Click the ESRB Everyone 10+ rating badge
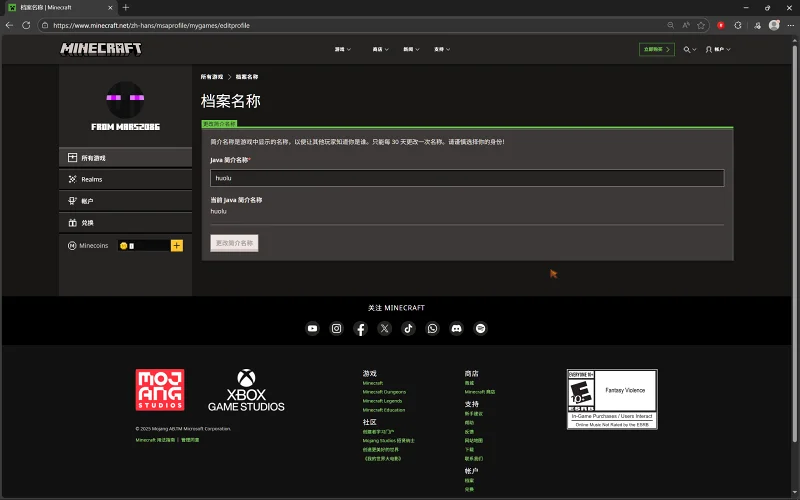This screenshot has height=500, width=800. coord(612,399)
